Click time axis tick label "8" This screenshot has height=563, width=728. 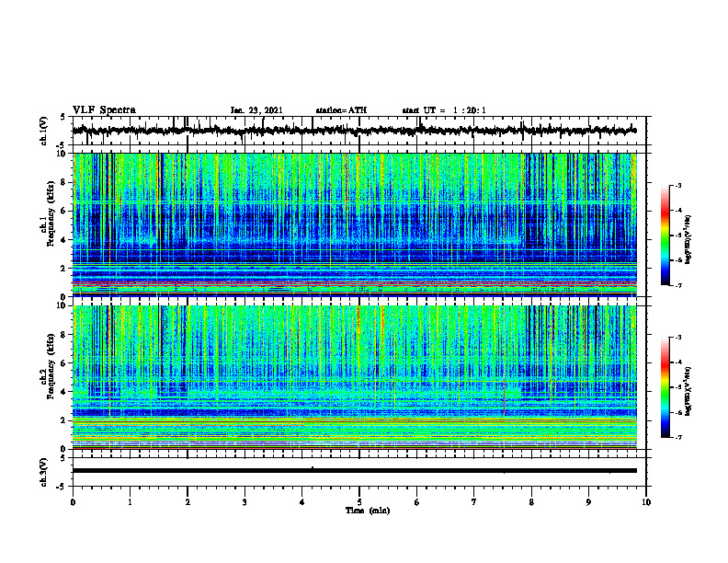click(x=531, y=502)
